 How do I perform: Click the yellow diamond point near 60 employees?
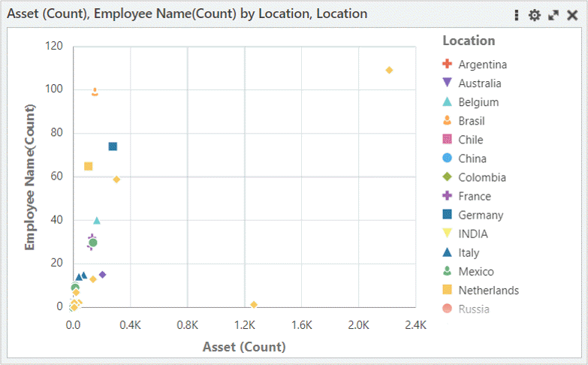tap(116, 179)
